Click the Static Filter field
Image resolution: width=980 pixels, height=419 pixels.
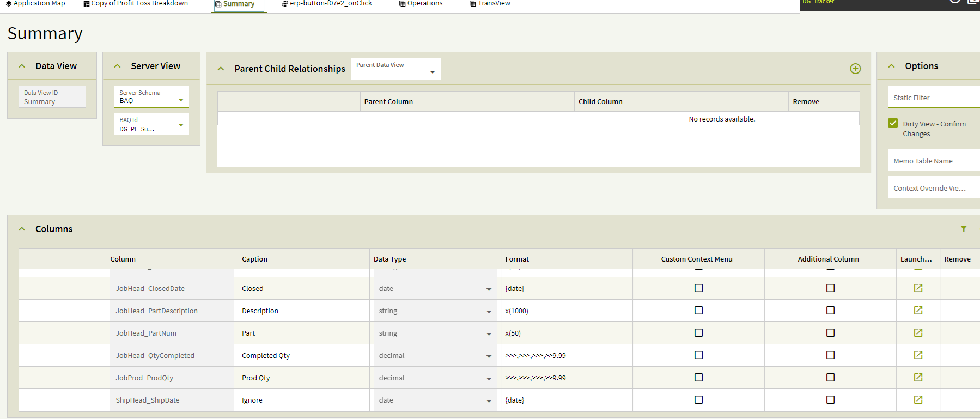click(x=933, y=98)
